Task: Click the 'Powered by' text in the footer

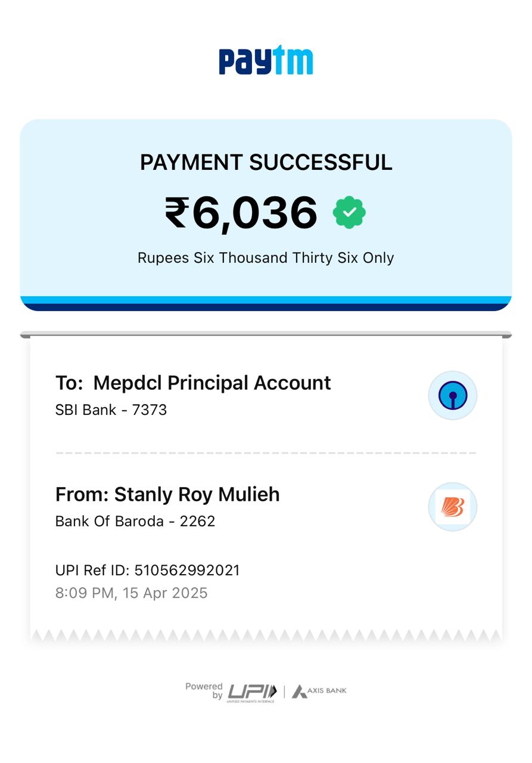Action: coord(204,691)
